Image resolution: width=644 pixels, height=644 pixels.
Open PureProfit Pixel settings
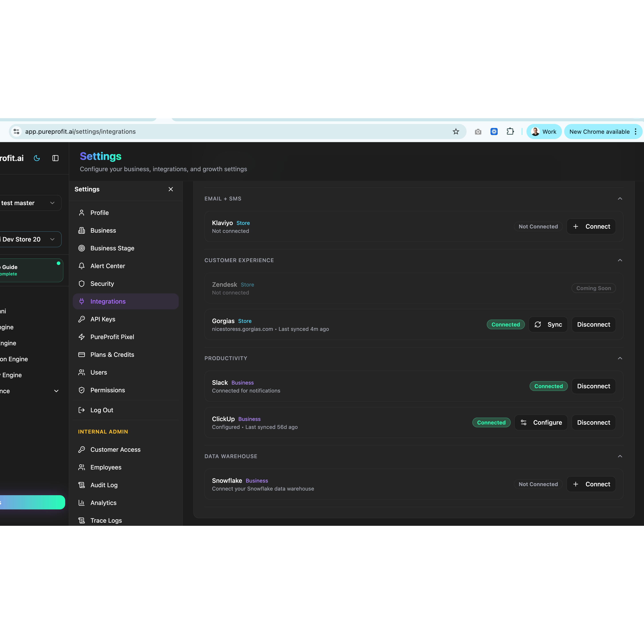pyautogui.click(x=112, y=337)
